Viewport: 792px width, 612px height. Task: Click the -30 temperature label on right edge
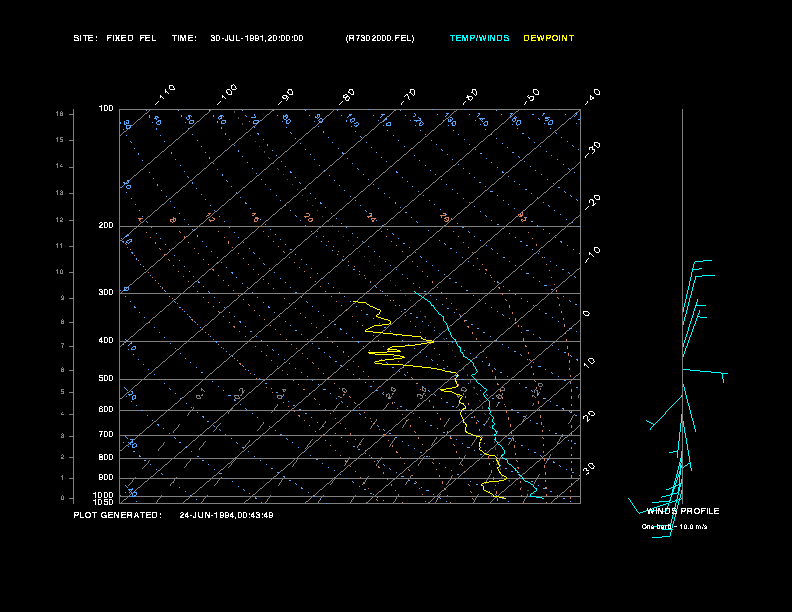tap(592, 150)
